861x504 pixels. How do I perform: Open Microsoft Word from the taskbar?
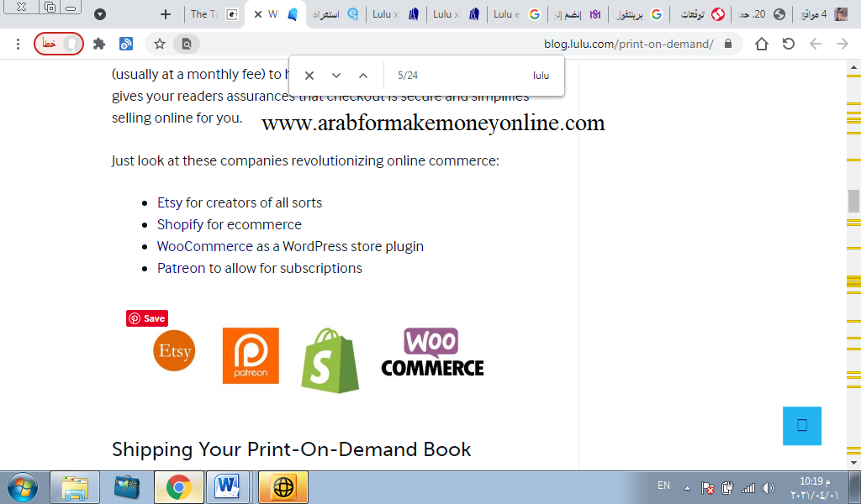point(227,487)
